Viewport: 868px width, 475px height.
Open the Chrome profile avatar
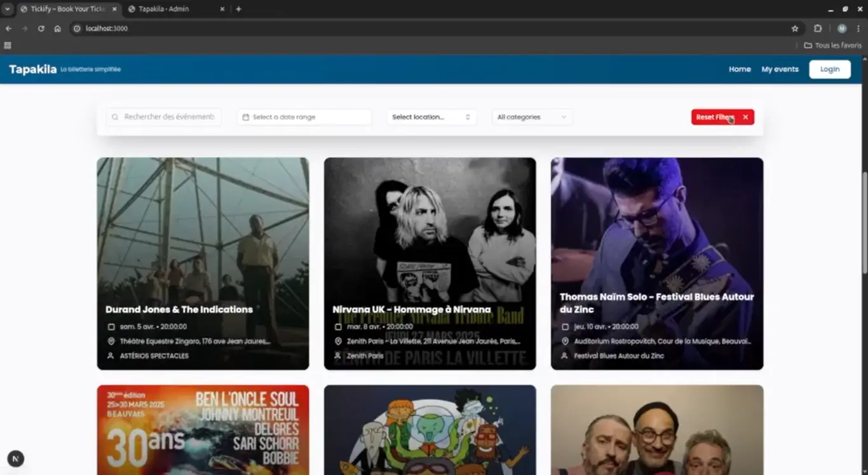tap(842, 29)
